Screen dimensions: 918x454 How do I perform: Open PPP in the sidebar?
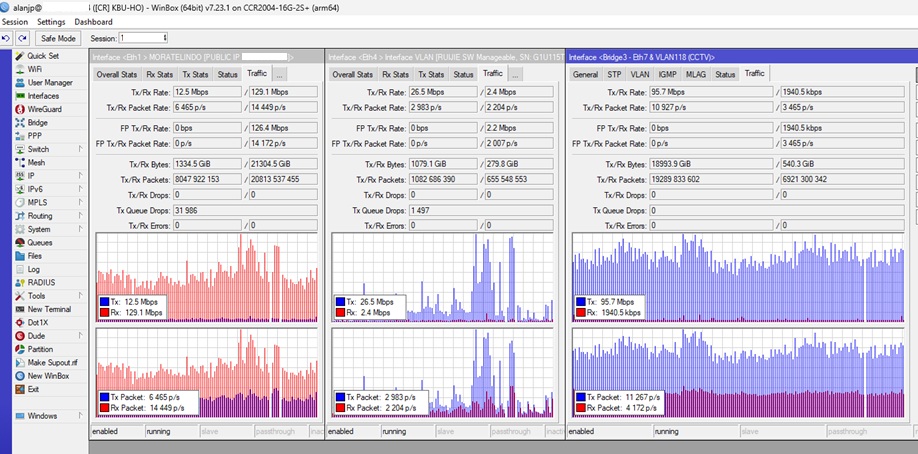click(28, 136)
